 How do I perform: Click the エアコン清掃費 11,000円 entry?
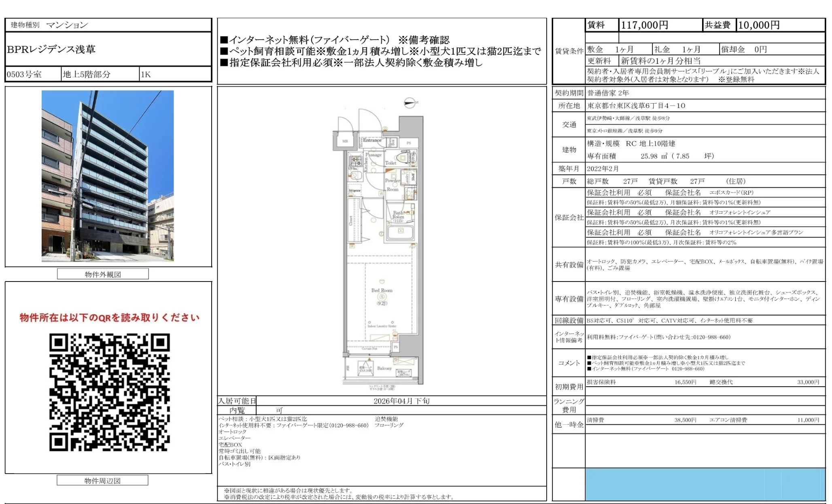tap(764, 420)
